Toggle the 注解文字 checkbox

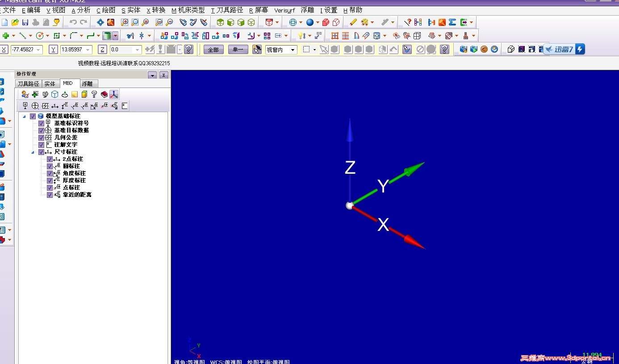[x=41, y=145]
